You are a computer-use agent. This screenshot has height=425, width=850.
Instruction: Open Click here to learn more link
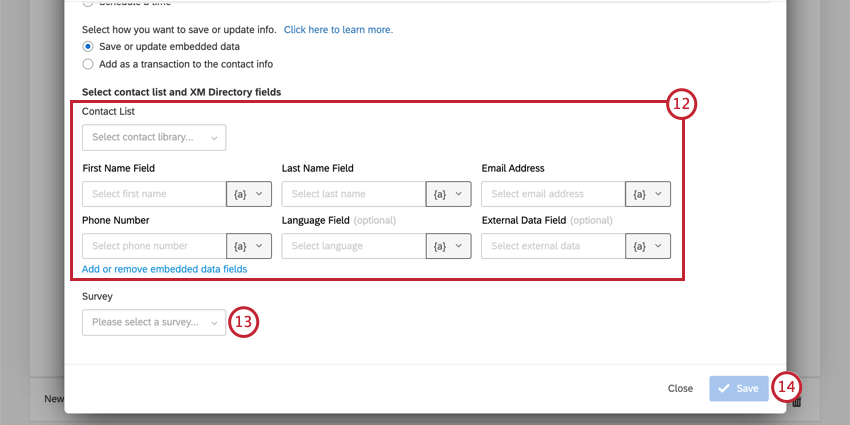338,30
